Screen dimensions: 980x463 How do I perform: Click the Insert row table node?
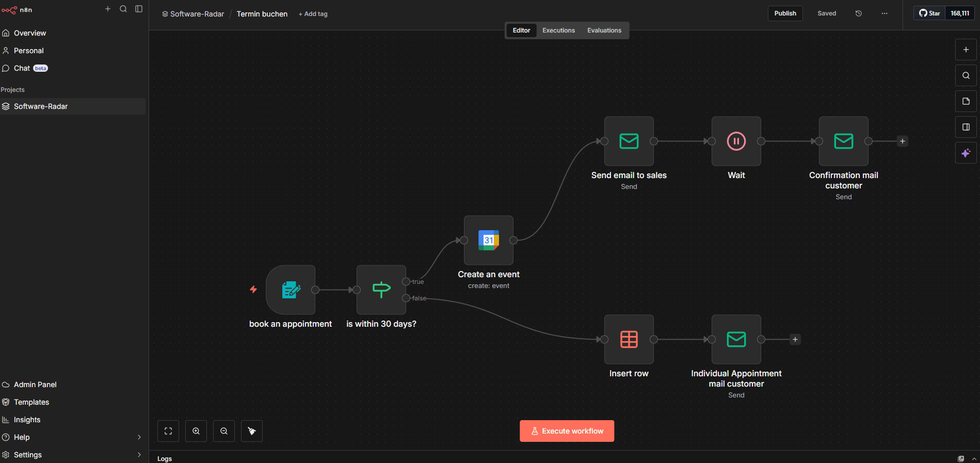click(629, 340)
